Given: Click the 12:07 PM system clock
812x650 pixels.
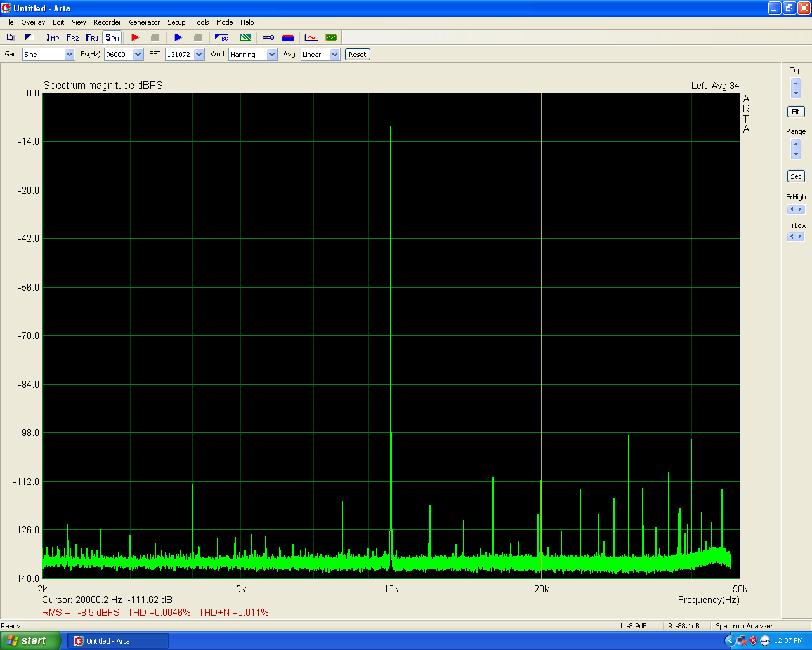Looking at the screenshot, I should pos(789,641).
